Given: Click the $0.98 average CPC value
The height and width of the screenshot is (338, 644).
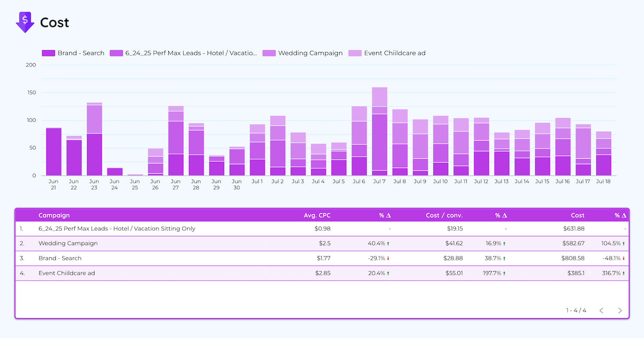Looking at the screenshot, I should (322, 229).
